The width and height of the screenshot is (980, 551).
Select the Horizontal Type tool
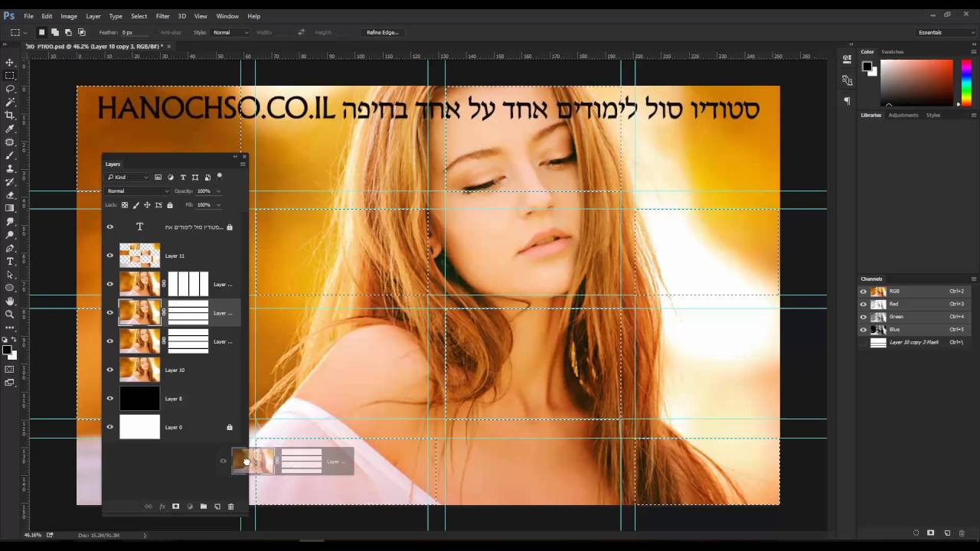[x=10, y=261]
